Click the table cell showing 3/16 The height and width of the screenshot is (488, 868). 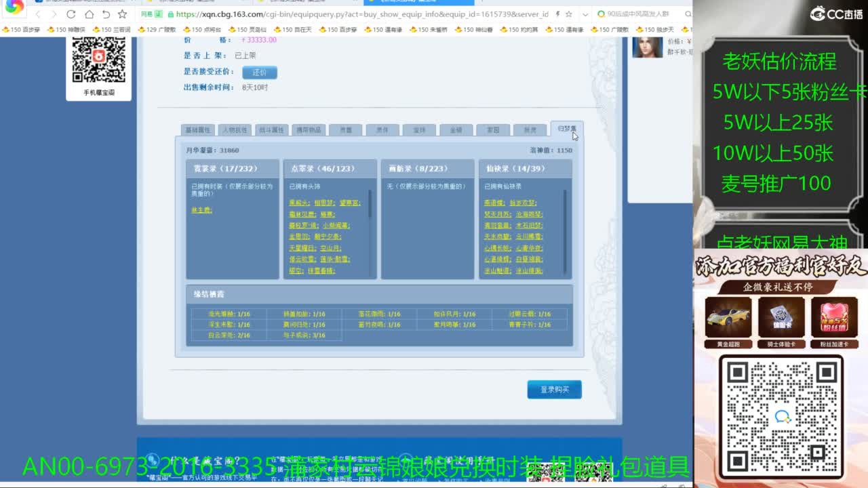(x=304, y=335)
